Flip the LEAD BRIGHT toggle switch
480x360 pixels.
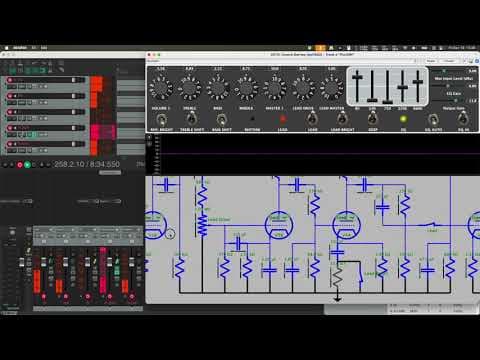pyautogui.click(x=342, y=118)
